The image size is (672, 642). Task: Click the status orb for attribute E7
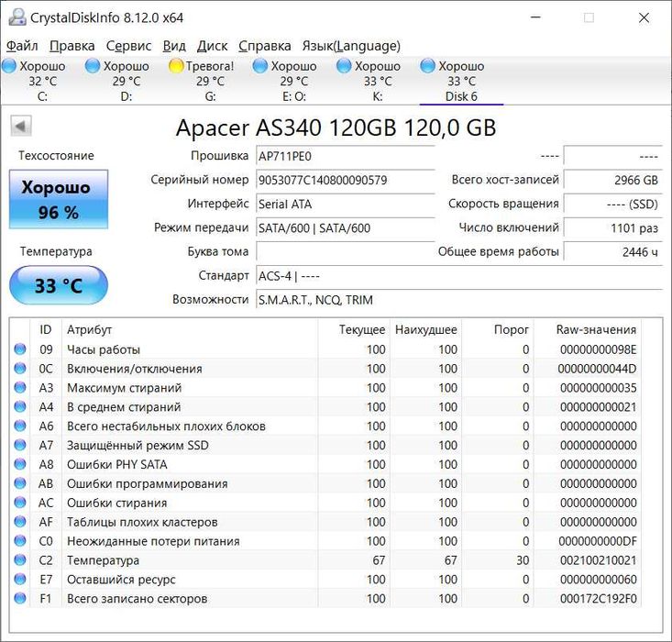tap(20, 579)
